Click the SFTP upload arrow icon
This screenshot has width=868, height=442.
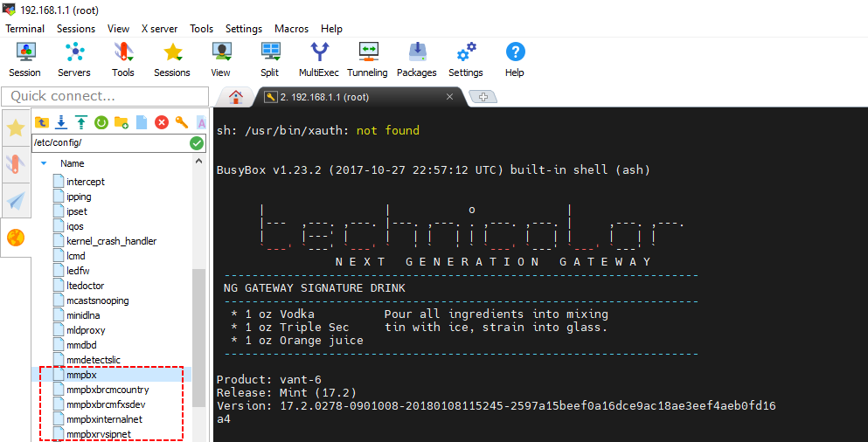coord(81,122)
